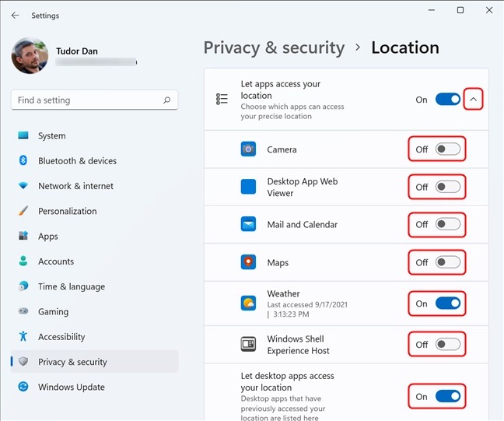Click the search magnifier icon in Find a setting
The width and height of the screenshot is (504, 421).
coord(166,100)
